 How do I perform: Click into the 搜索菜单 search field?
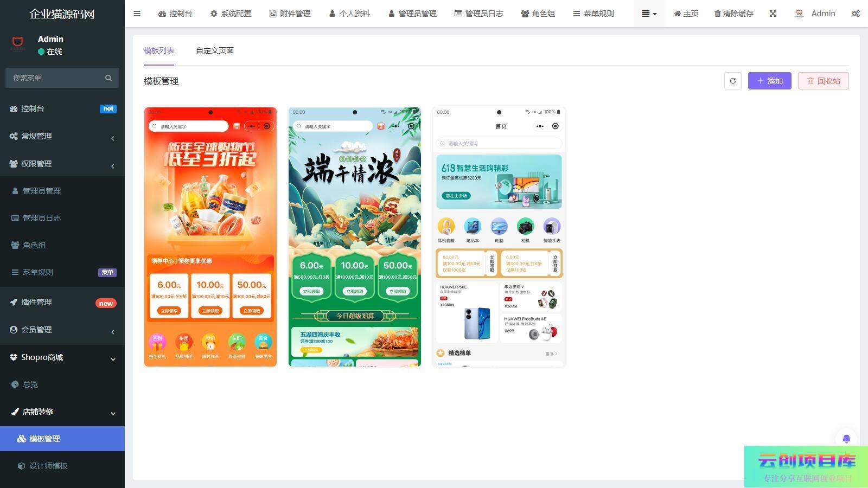coord(54,78)
